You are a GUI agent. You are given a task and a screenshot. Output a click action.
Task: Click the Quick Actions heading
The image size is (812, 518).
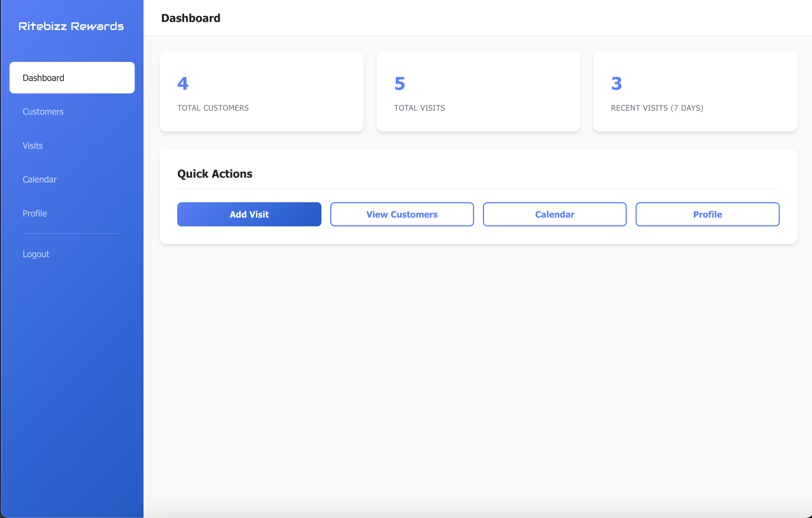215,174
